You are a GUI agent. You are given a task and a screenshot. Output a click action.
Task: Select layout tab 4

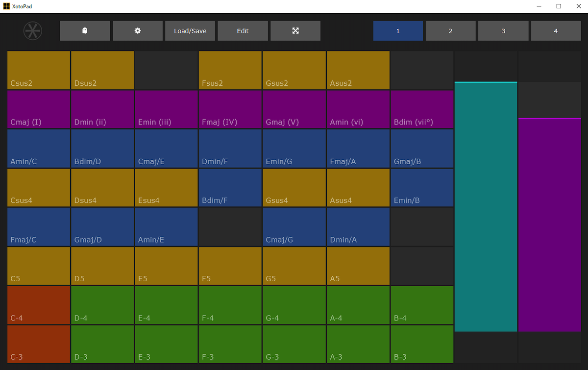(556, 30)
